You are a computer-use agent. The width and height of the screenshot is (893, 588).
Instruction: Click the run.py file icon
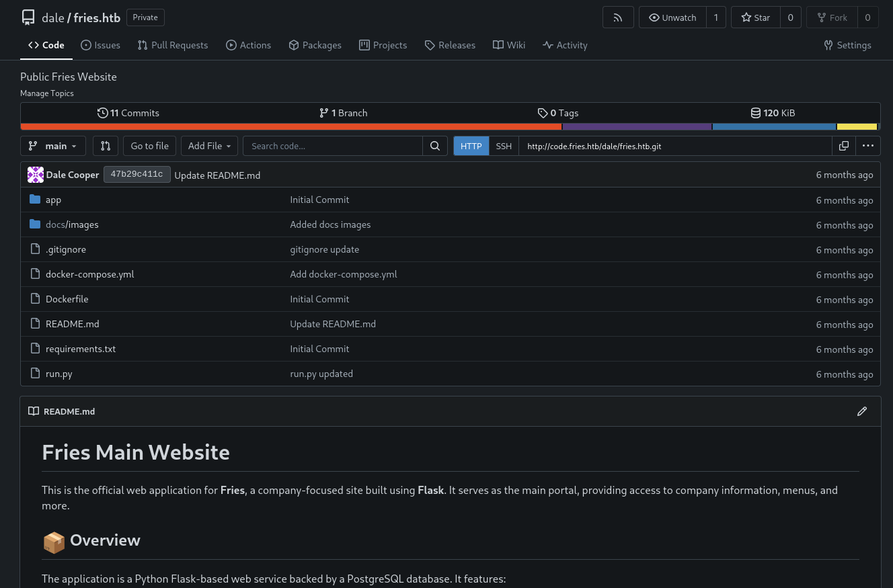pyautogui.click(x=35, y=374)
